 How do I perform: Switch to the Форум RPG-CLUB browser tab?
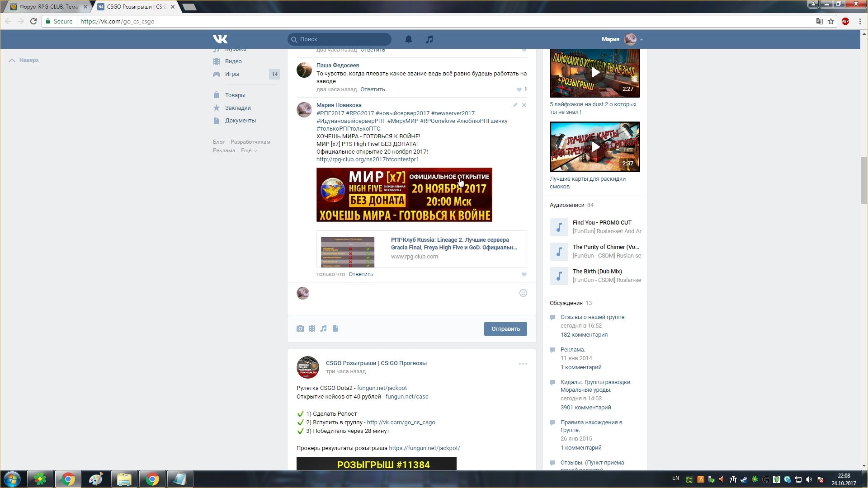tap(48, 7)
